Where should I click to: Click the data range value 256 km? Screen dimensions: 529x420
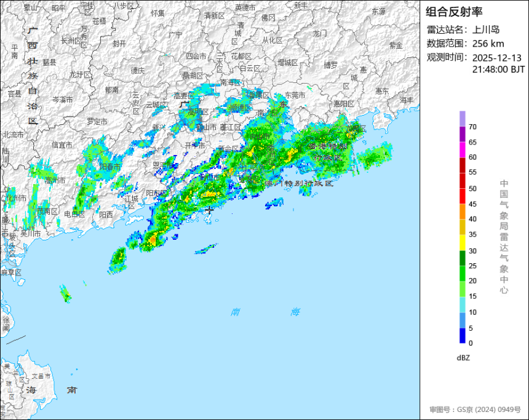(x=488, y=44)
